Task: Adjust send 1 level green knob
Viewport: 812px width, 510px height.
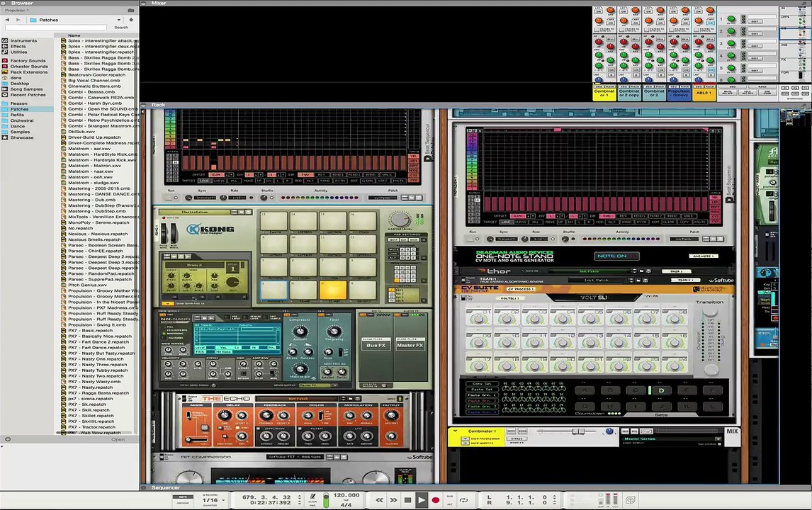Action: (x=731, y=19)
